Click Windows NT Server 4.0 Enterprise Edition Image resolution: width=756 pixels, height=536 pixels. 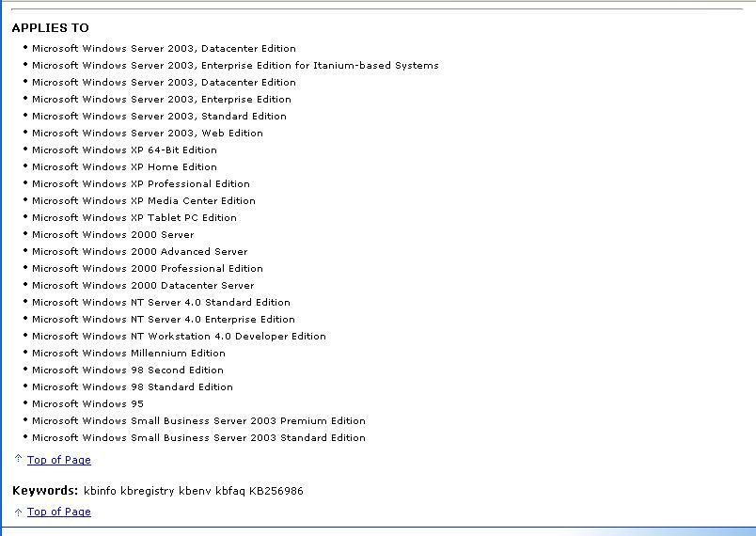[x=164, y=319]
